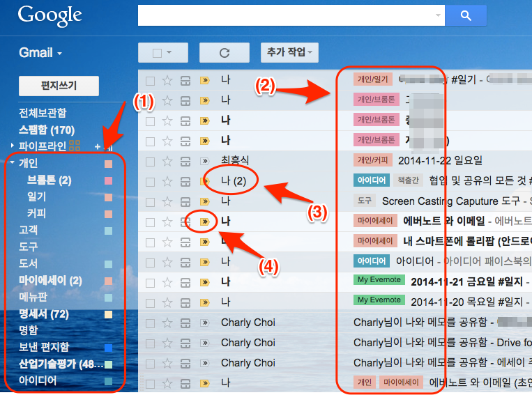This screenshot has height=395, width=532.
Task: Open the 내 스마트폰에 롤리팝 email
Action: pyautogui.click(x=467, y=242)
